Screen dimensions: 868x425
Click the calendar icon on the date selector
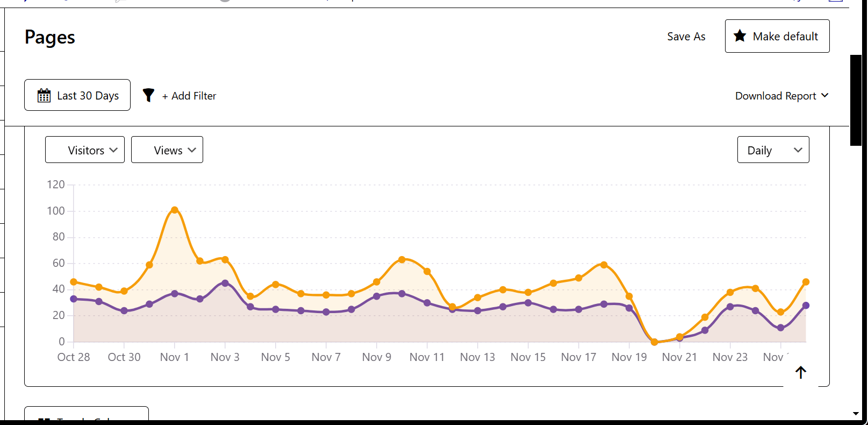pos(44,95)
